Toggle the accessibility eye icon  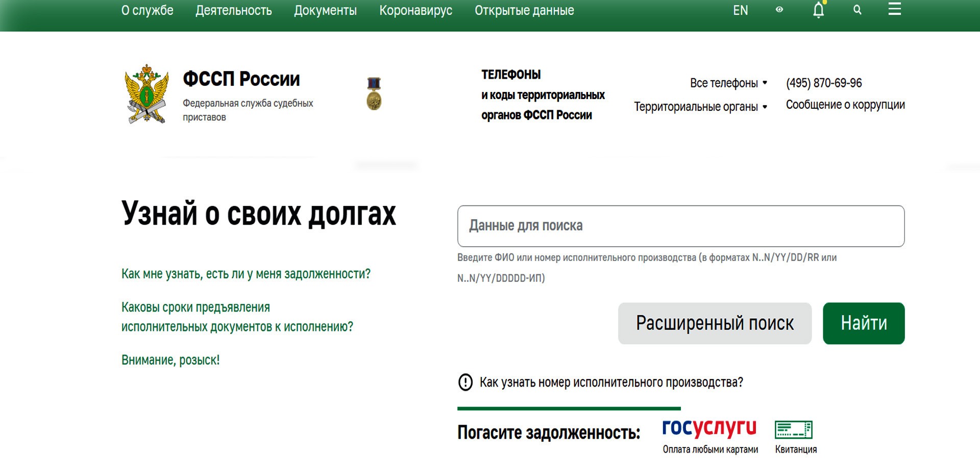779,10
